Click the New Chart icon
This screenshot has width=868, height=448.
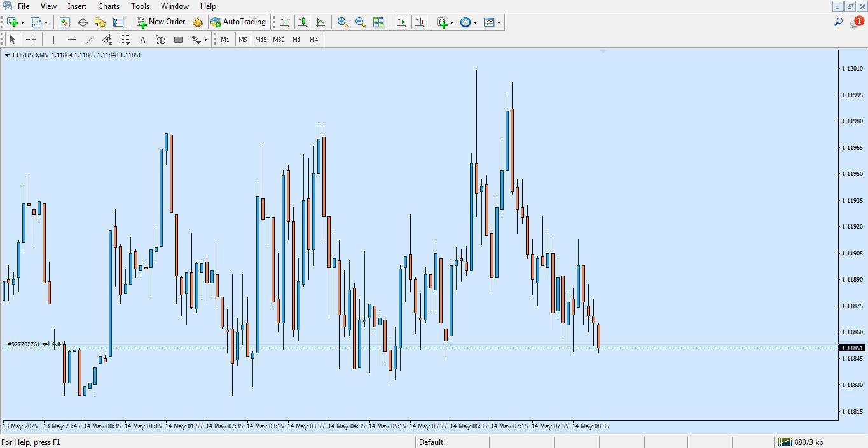12,22
